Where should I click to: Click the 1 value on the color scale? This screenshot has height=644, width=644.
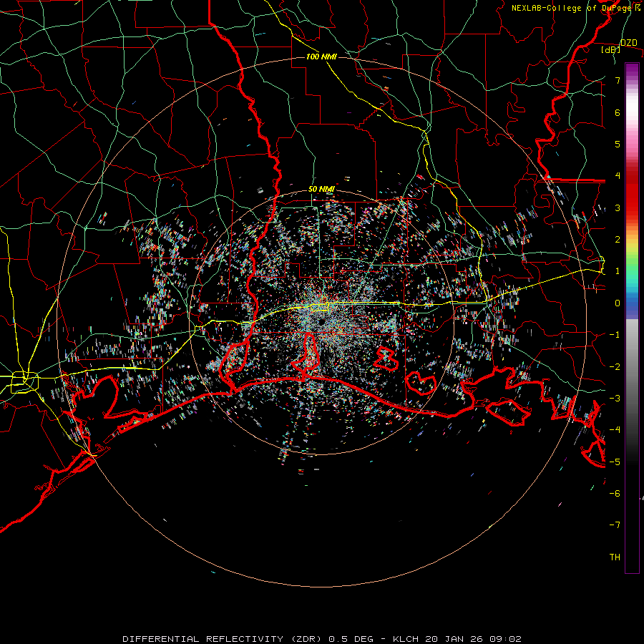coord(618,271)
